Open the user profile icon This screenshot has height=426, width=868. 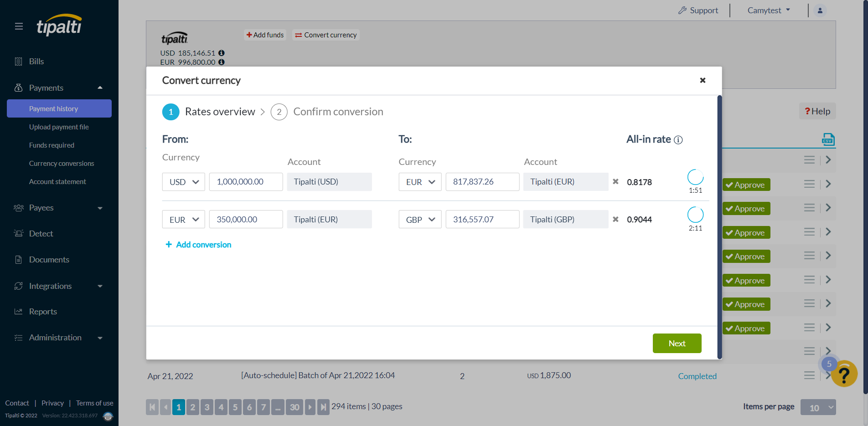click(x=820, y=10)
